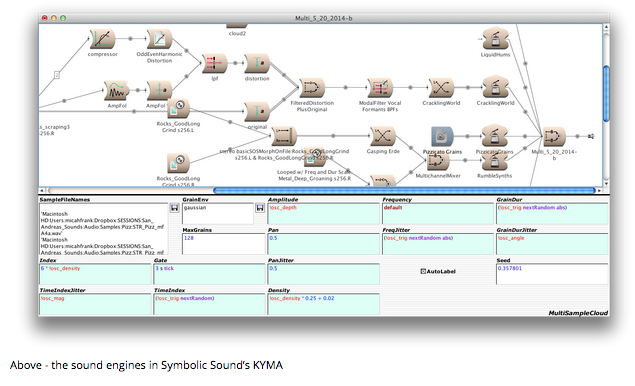This screenshot has width=635, height=386.
Task: Click the GrainDur parameter field
Action: [x=552, y=213]
